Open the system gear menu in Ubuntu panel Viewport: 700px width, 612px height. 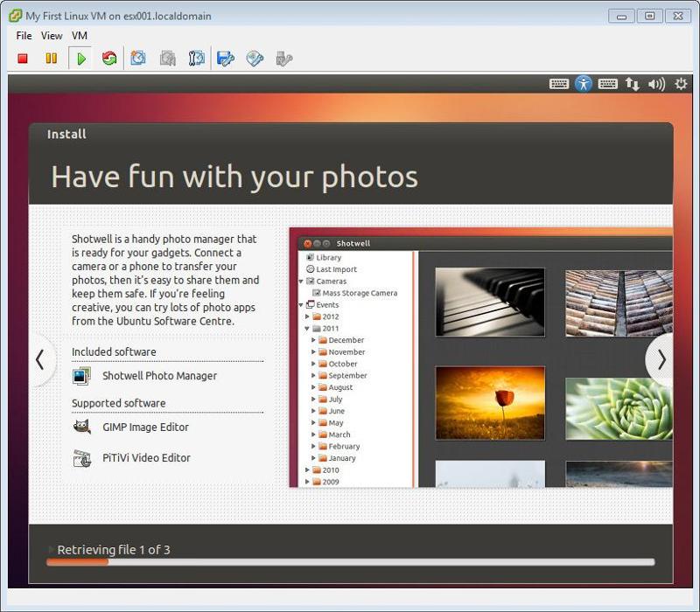click(681, 84)
